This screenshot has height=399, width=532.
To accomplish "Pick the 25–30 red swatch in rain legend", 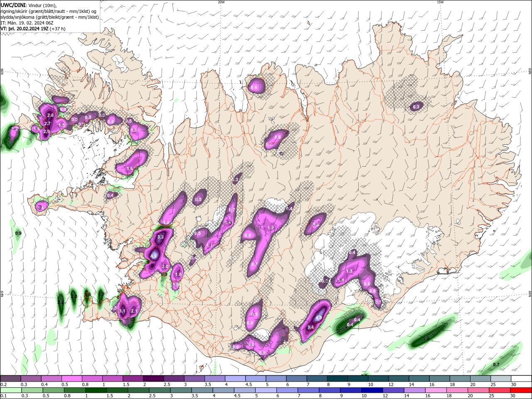I will pos(500,390).
